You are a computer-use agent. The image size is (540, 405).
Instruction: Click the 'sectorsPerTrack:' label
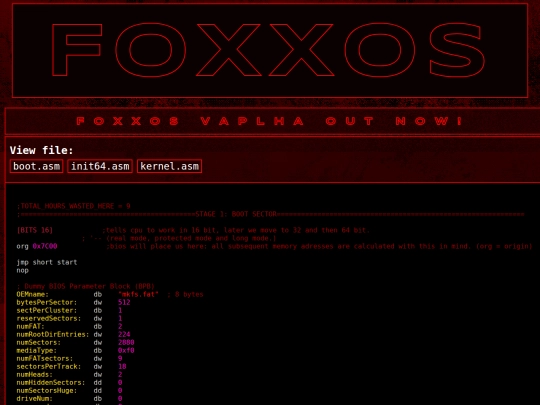coord(49,366)
